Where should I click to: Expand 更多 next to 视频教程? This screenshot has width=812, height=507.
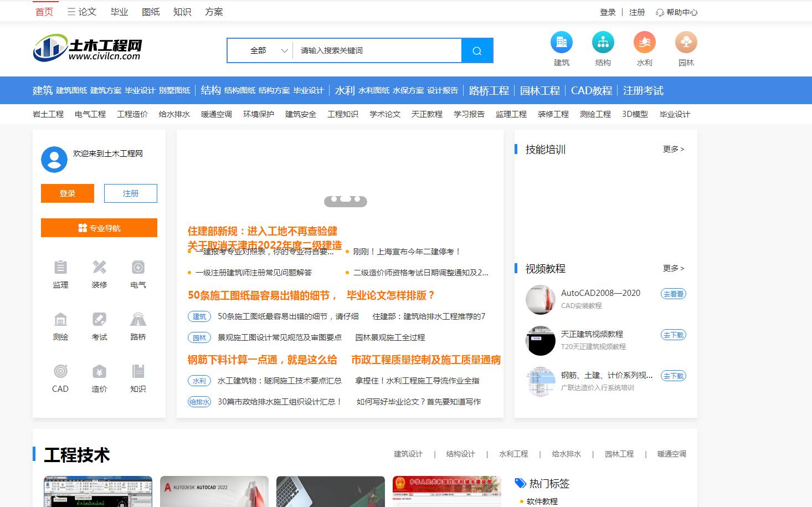point(673,268)
